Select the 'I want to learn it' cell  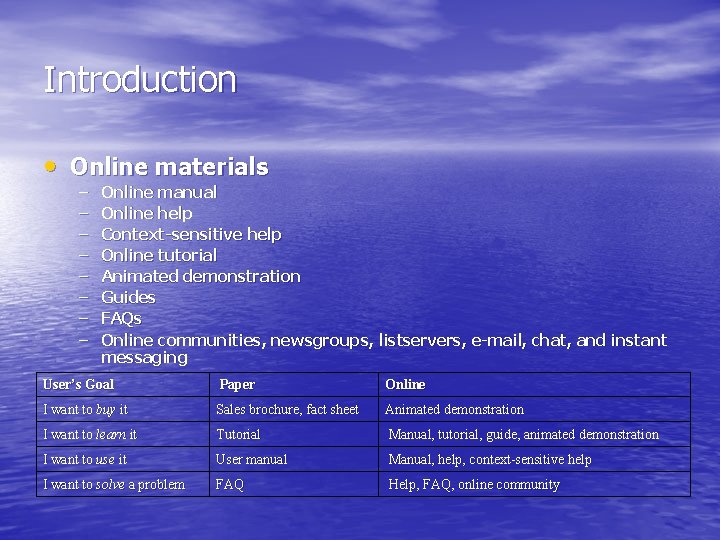123,434
